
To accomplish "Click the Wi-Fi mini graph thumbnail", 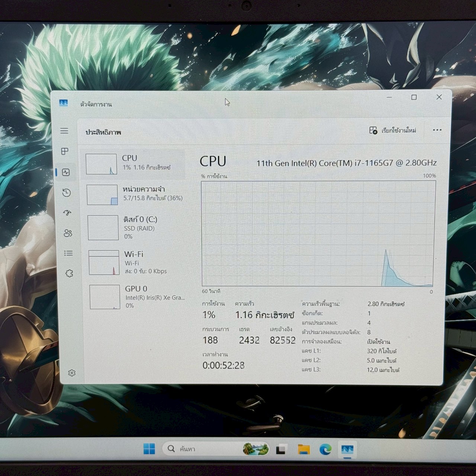I will point(104,263).
